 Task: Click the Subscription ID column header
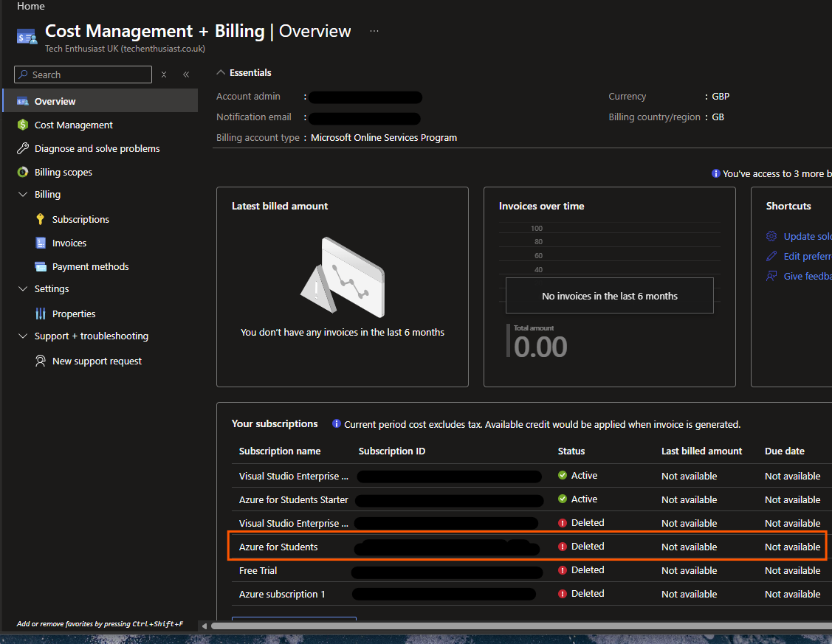391,451
